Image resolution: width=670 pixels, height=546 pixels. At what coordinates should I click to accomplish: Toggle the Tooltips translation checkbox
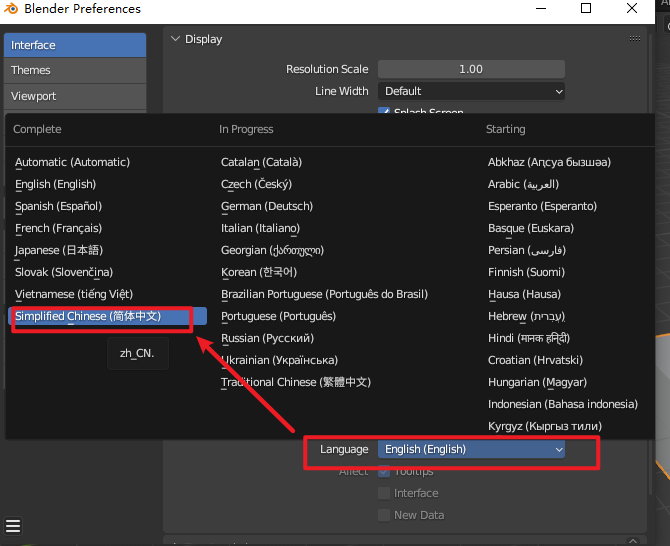(384, 472)
